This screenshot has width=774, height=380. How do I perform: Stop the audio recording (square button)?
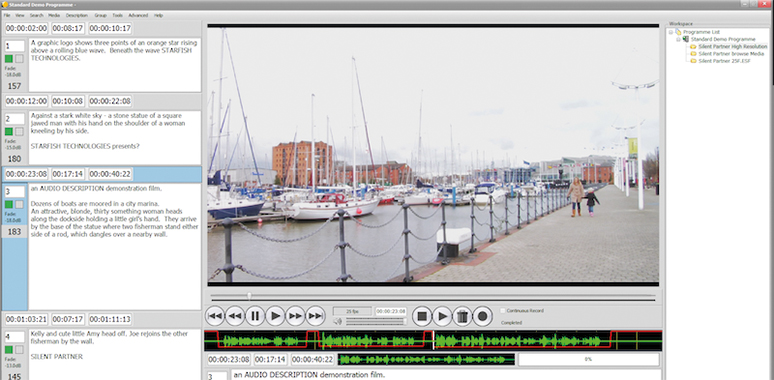point(422,316)
